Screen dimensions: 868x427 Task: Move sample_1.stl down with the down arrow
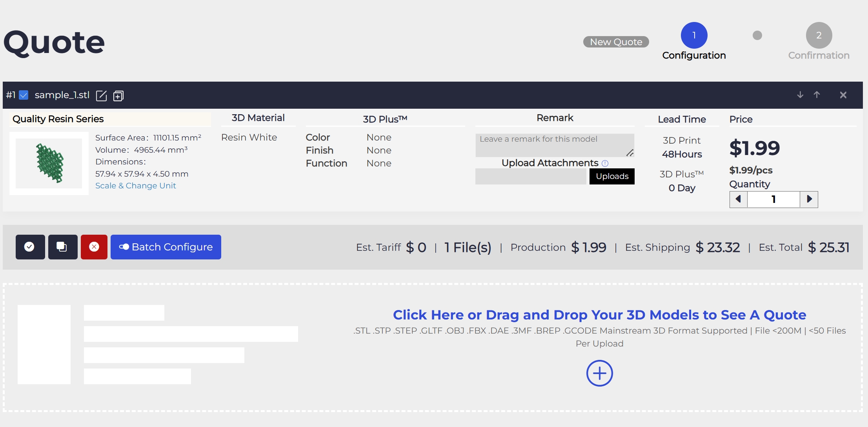click(x=800, y=95)
